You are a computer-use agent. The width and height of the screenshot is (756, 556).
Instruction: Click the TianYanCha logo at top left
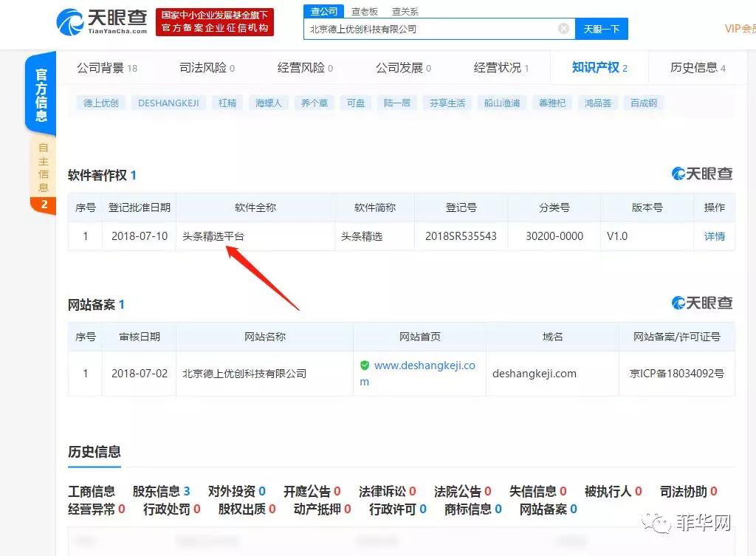[102, 22]
